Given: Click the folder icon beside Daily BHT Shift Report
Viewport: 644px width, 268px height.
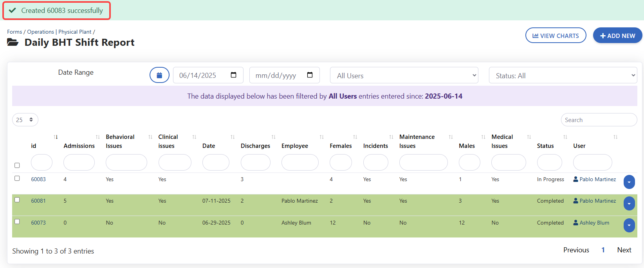Looking at the screenshot, I should click(13, 42).
